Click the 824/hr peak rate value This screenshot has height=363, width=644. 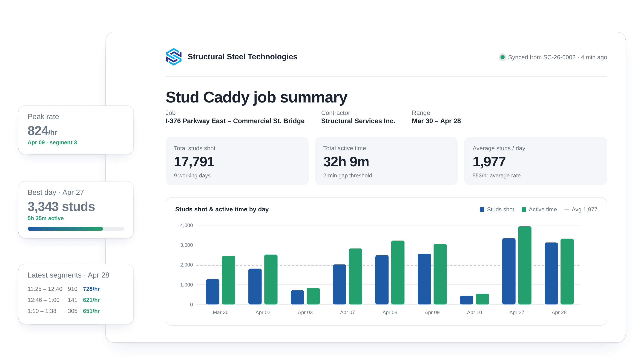tap(42, 131)
